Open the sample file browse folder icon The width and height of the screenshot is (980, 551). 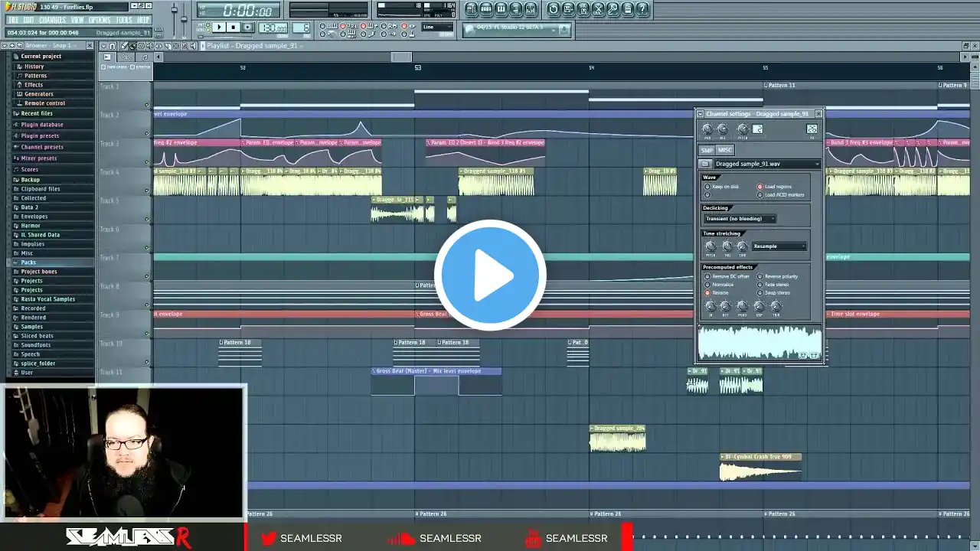tap(705, 164)
